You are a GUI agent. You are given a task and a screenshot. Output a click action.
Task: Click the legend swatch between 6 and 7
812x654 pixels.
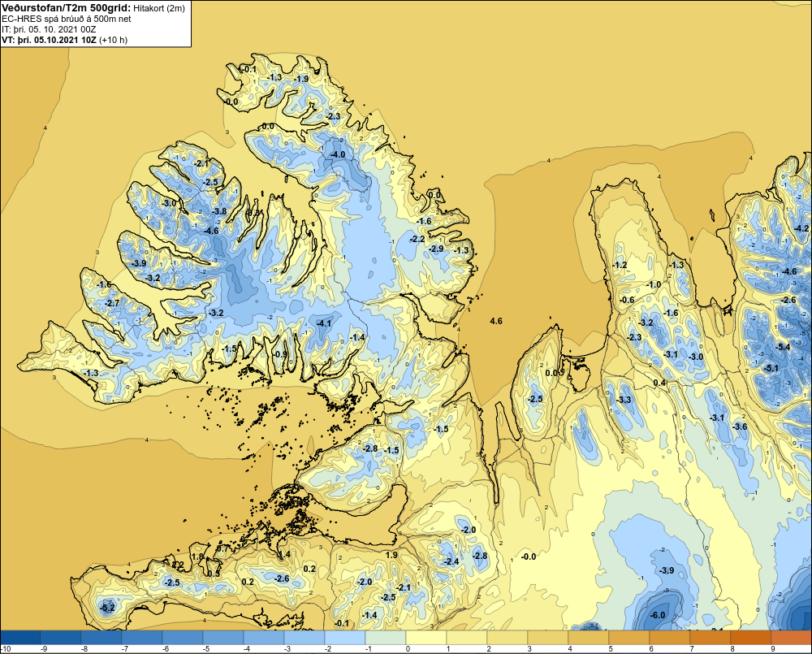click(670, 637)
